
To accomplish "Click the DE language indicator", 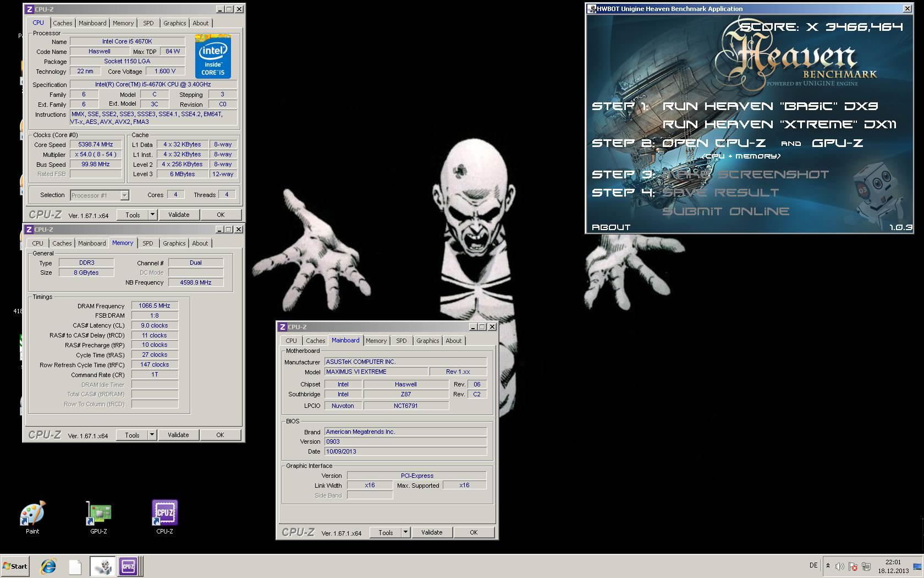I will [x=813, y=565].
